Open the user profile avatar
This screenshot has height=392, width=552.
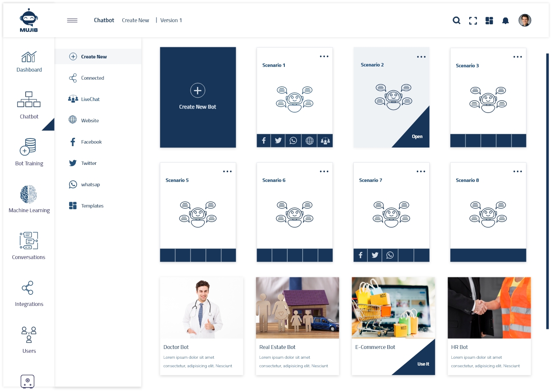pyautogui.click(x=525, y=20)
